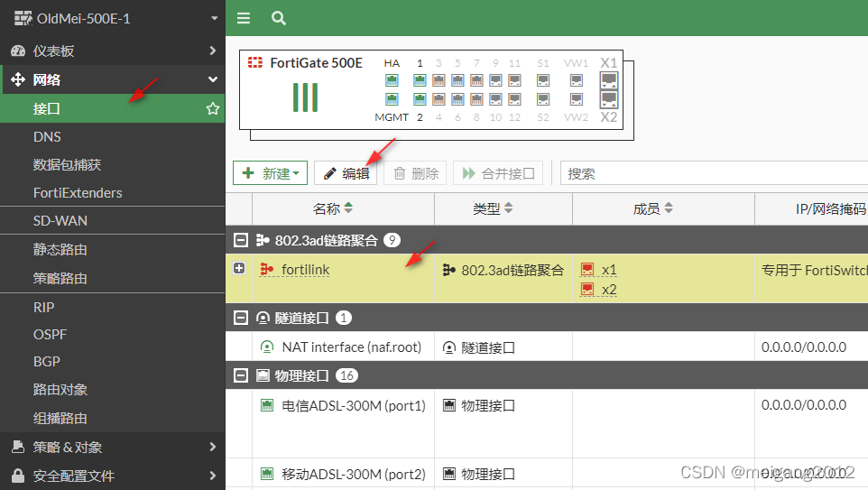Image resolution: width=868 pixels, height=490 pixels.
Task: Expand fortilink row details
Action: (239, 269)
